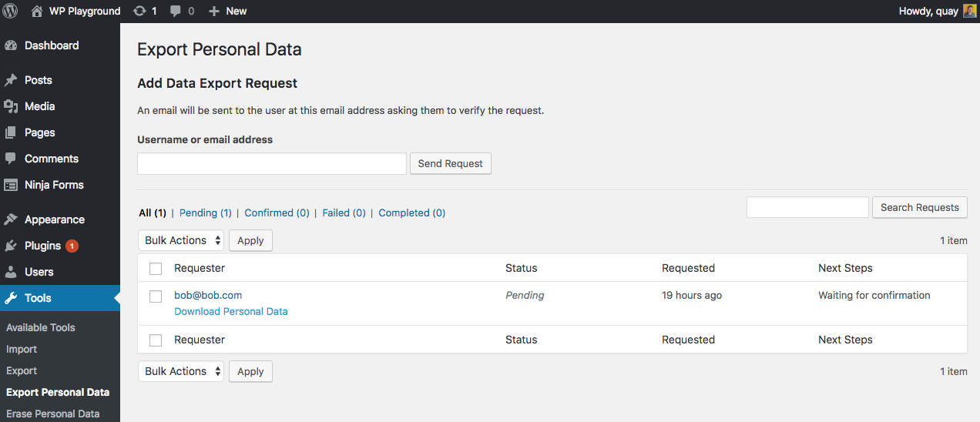Open the updates icon in admin bar
Viewport: 980px width, 422px height.
point(139,11)
